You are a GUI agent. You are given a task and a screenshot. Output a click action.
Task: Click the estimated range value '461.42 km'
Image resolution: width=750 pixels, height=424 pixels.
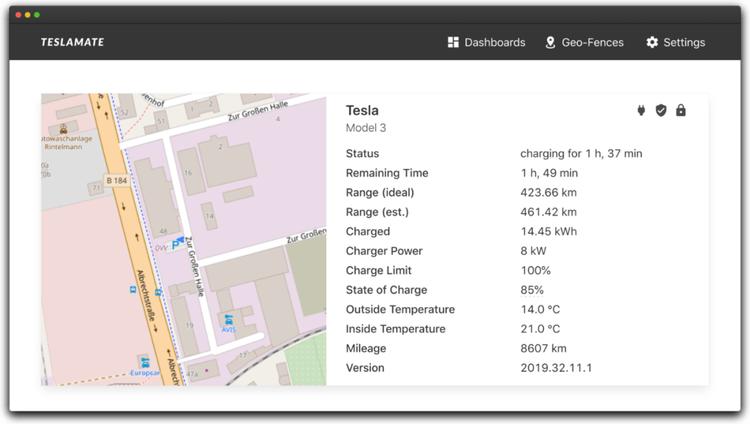pyautogui.click(x=549, y=212)
